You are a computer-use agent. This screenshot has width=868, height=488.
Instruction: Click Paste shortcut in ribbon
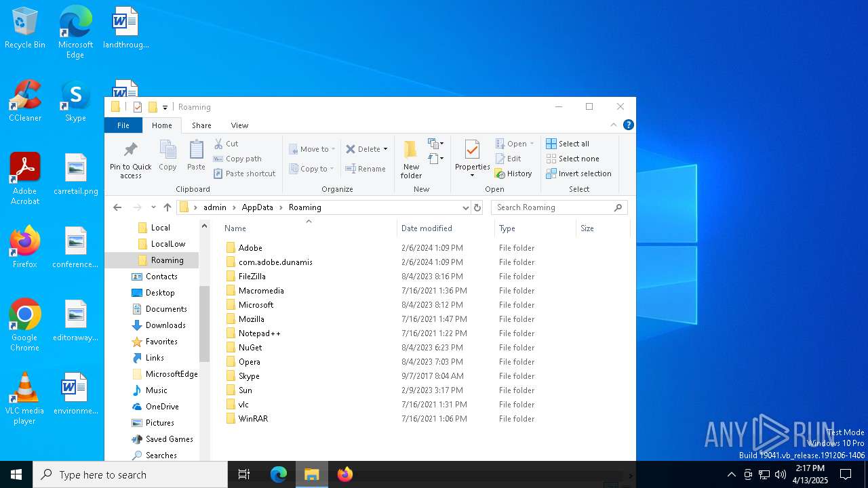coord(244,174)
